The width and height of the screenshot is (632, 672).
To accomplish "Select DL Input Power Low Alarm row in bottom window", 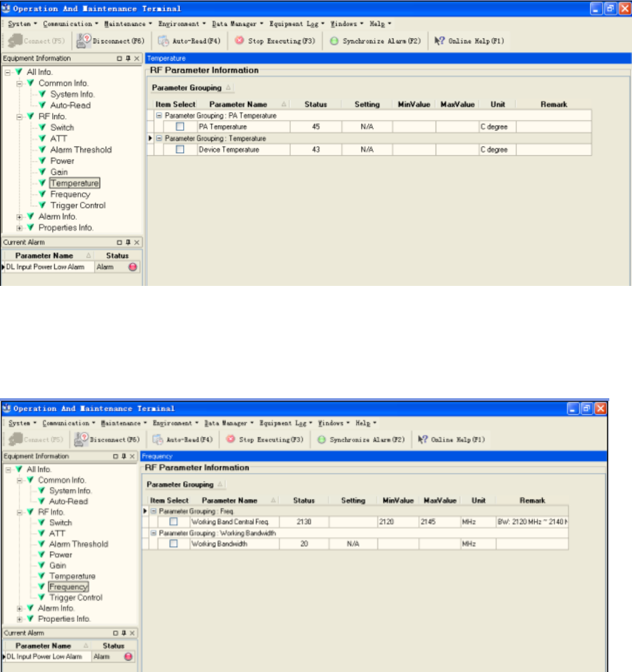I will [x=70, y=656].
